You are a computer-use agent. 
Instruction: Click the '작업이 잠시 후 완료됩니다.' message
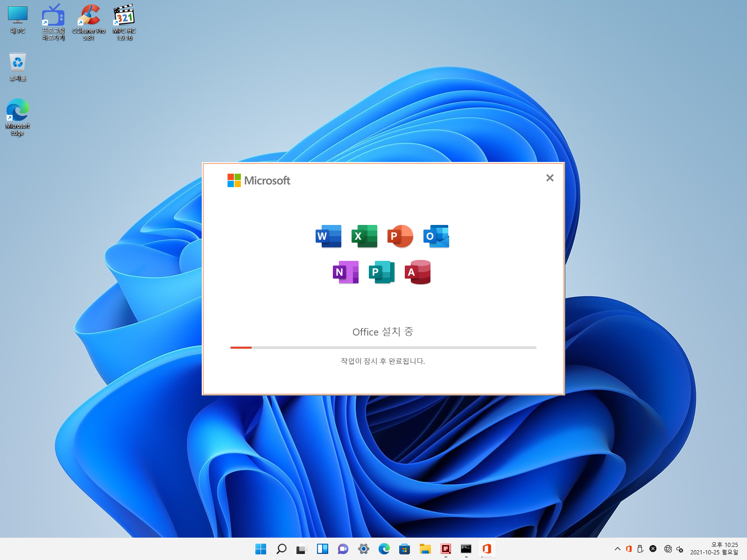coord(383,361)
